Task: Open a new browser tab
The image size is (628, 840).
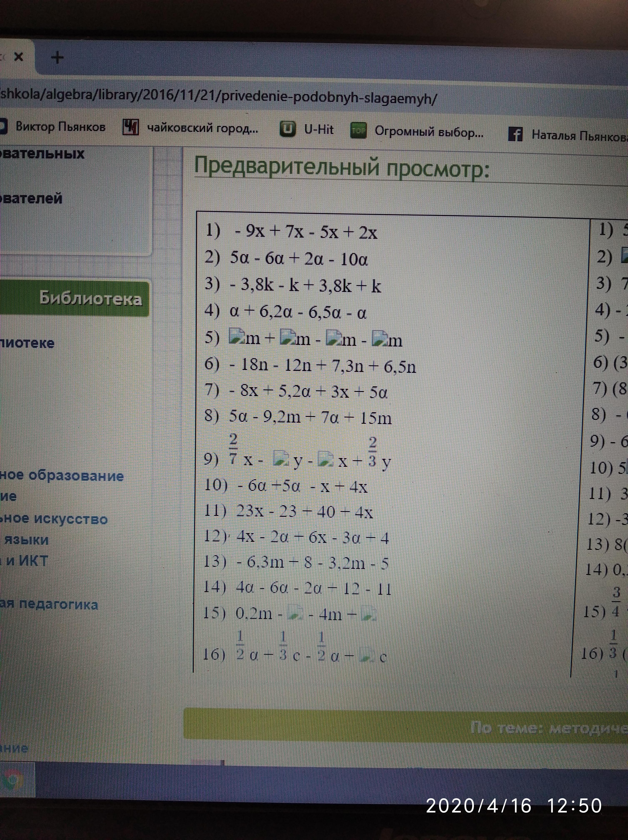Action: (x=57, y=58)
